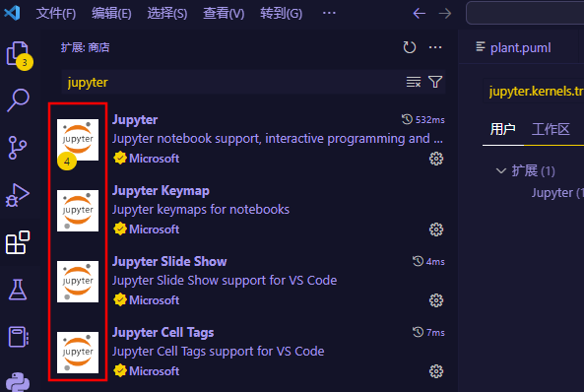Image resolution: width=584 pixels, height=392 pixels.
Task: Open the Testing flask icon
Action: [18, 290]
